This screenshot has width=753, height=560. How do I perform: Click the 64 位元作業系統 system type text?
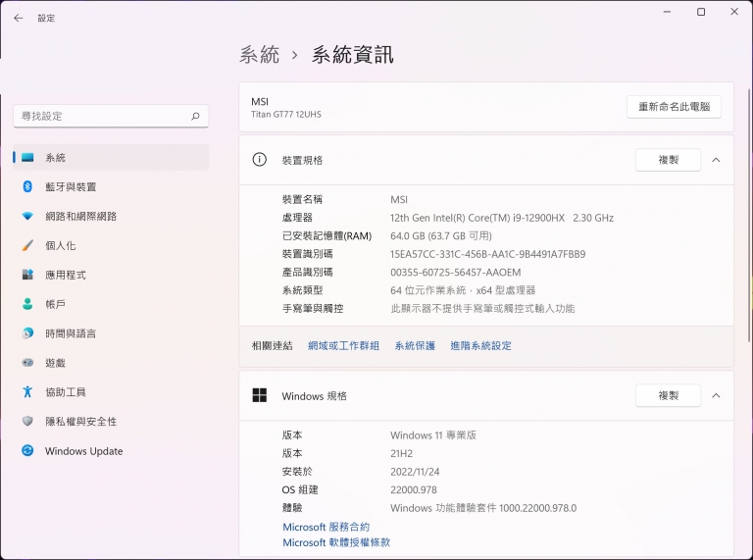[x=463, y=290]
